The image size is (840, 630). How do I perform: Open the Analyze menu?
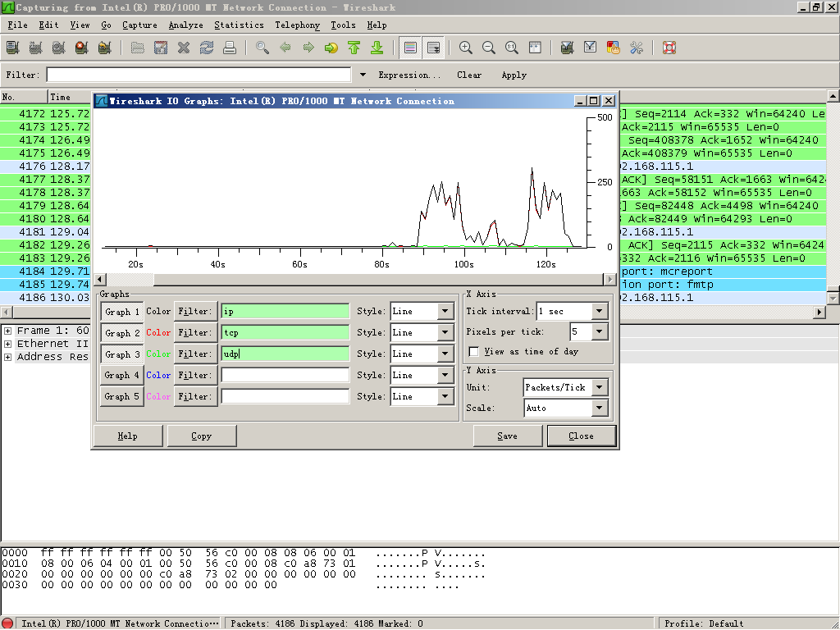[x=186, y=25]
